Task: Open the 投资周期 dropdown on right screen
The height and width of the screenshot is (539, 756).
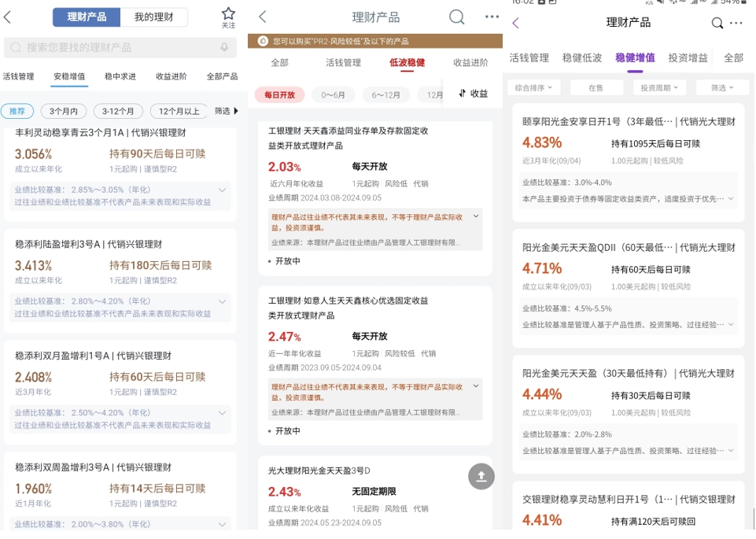Action: [659, 86]
